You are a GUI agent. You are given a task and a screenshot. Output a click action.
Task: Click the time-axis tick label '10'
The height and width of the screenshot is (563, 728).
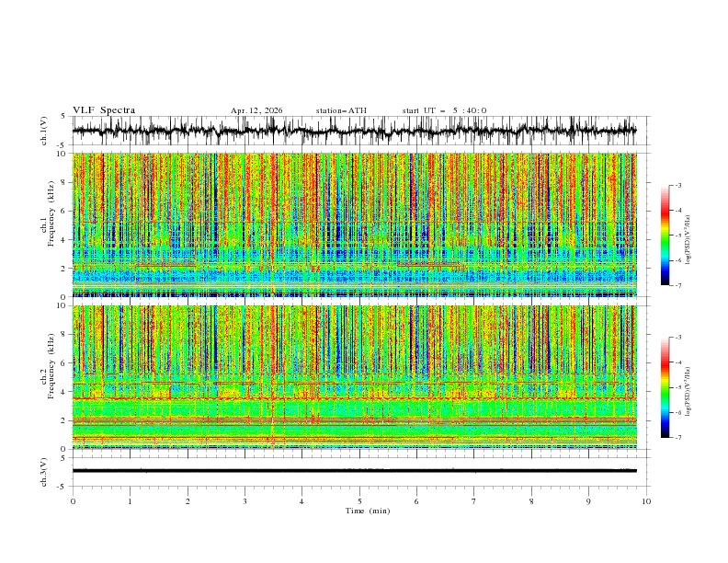tap(646, 501)
